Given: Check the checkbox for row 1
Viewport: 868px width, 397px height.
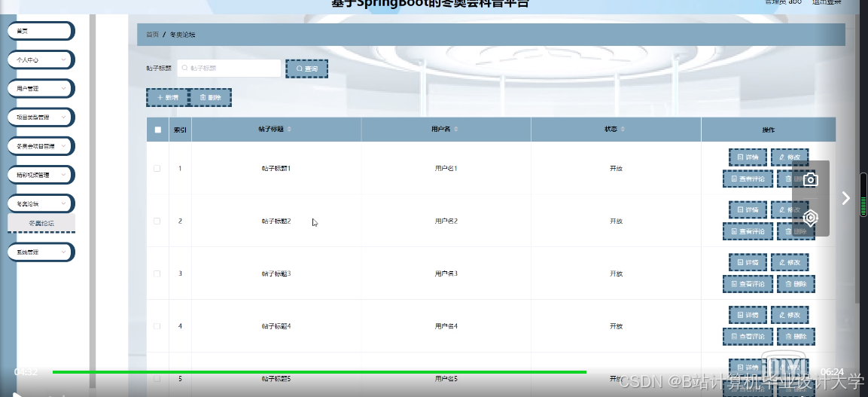Looking at the screenshot, I should tap(157, 168).
